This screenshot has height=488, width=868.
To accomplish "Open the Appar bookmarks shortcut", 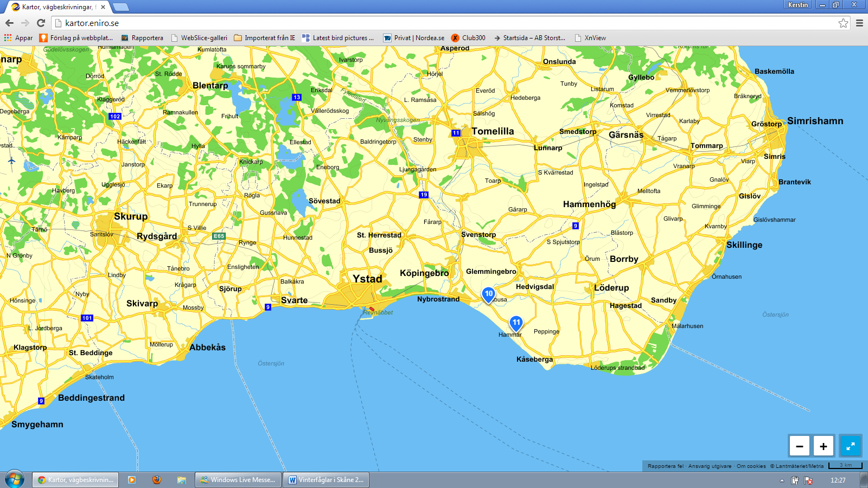I will pyautogui.click(x=18, y=38).
